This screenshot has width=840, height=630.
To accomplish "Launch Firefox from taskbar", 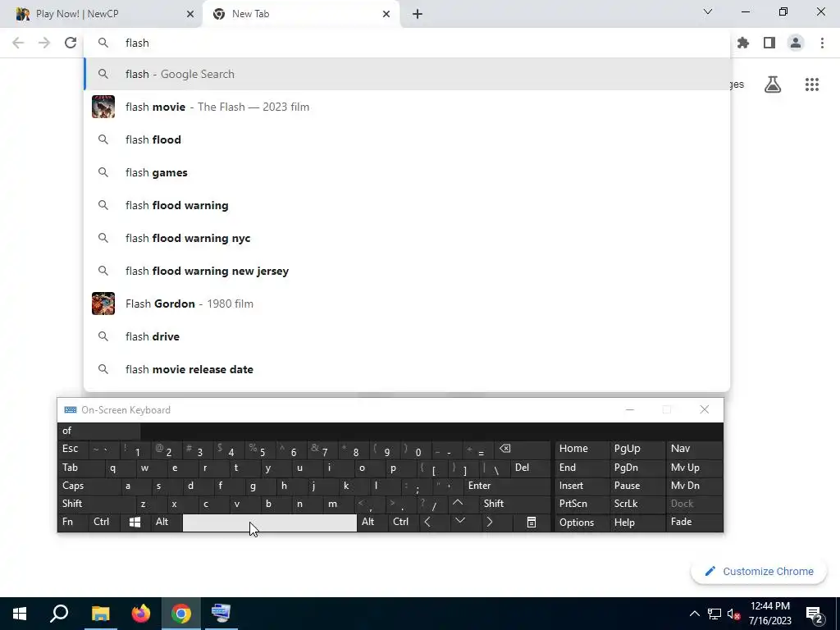I will click(x=141, y=614).
